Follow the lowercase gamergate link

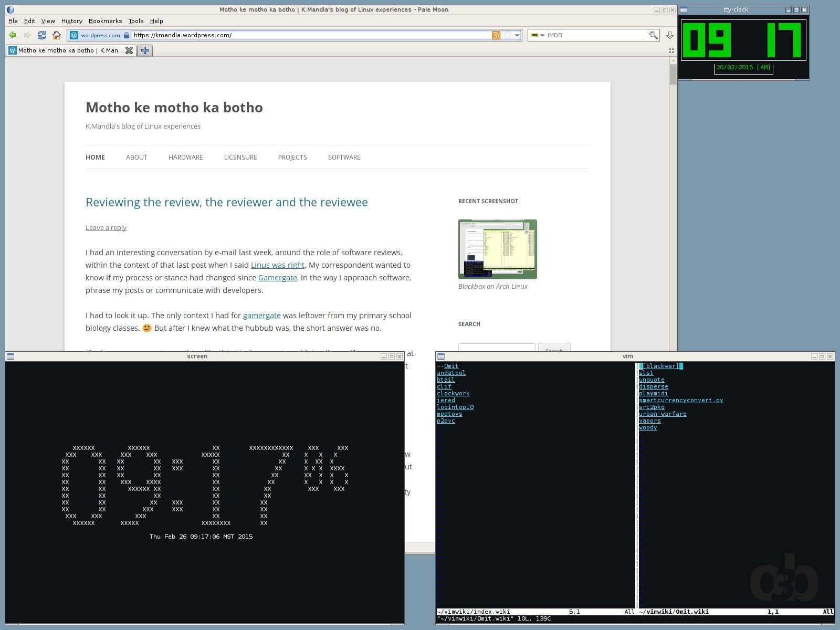[x=261, y=316]
